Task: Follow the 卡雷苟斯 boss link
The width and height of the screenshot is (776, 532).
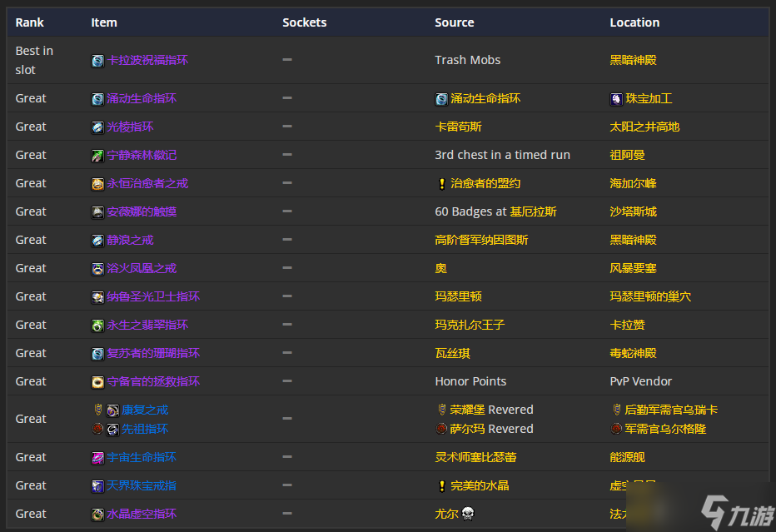Action: (x=458, y=127)
